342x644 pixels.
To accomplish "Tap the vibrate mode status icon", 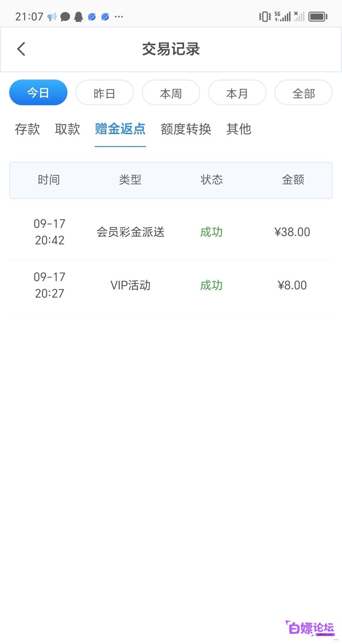I will coord(265,16).
